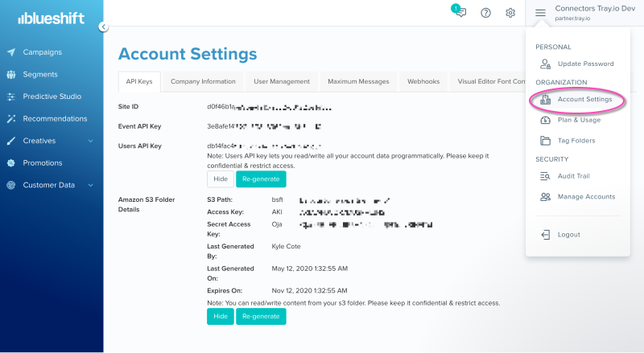This screenshot has width=644, height=353.
Task: Click the Blueshift logo
Action: (x=46, y=16)
